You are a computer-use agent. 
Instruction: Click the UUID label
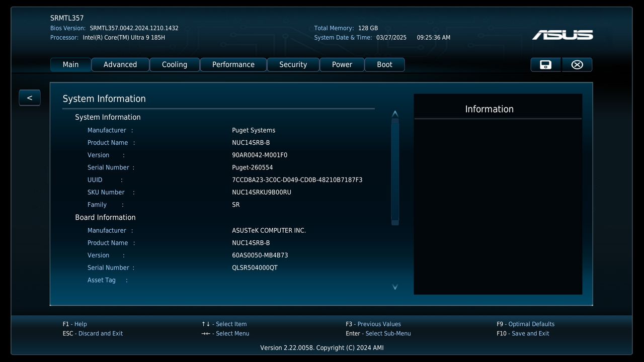(x=95, y=180)
